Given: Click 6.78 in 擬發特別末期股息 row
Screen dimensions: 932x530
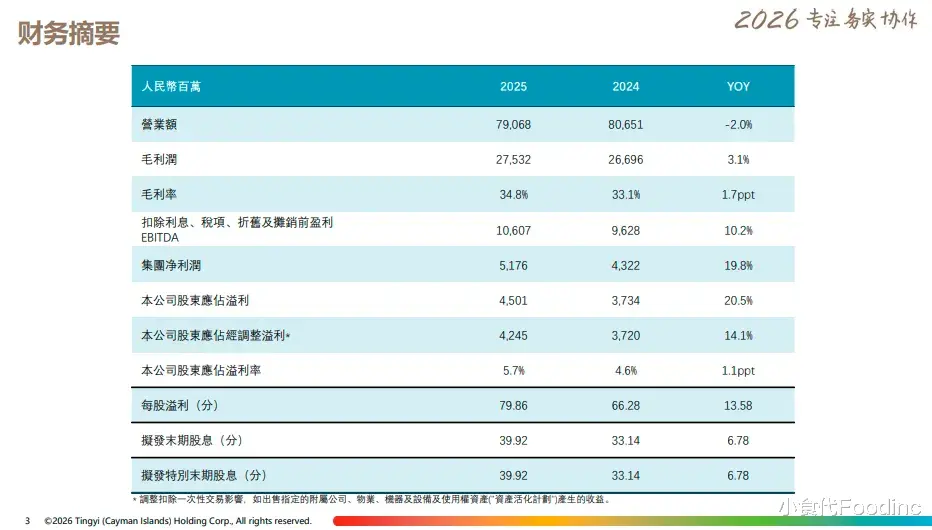Looking at the screenshot, I should pyautogui.click(x=738, y=476).
